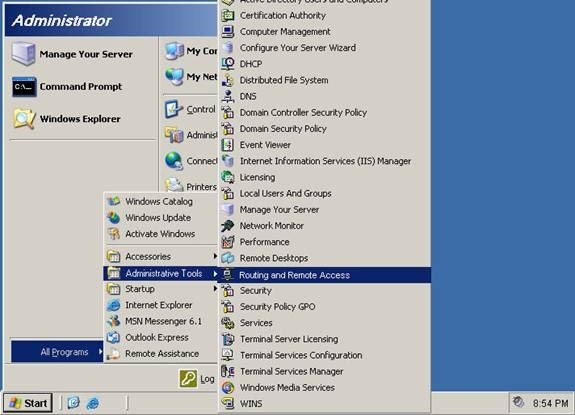Click the WINS icon
Image resolution: width=575 pixels, height=415 pixels.
coord(228,403)
